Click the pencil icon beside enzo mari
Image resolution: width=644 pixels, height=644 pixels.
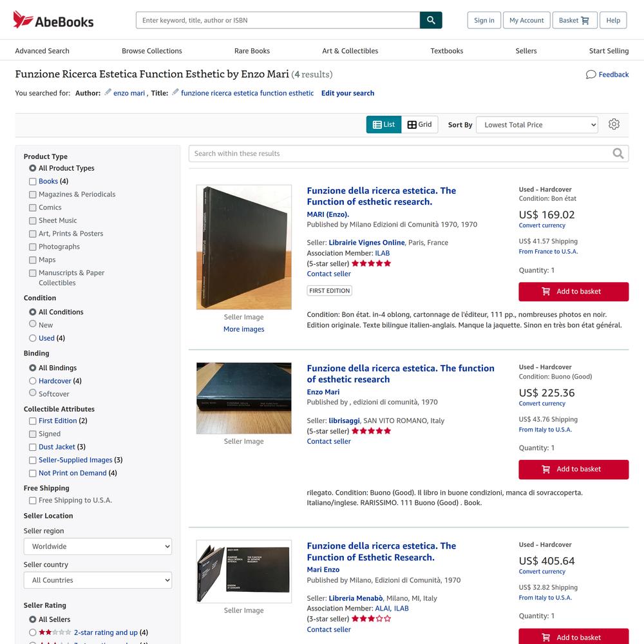coord(108,92)
